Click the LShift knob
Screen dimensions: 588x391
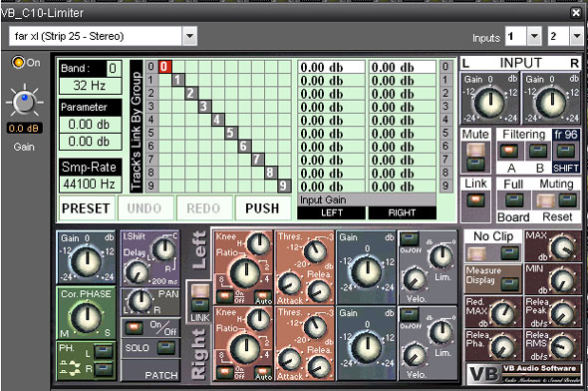[x=163, y=249]
